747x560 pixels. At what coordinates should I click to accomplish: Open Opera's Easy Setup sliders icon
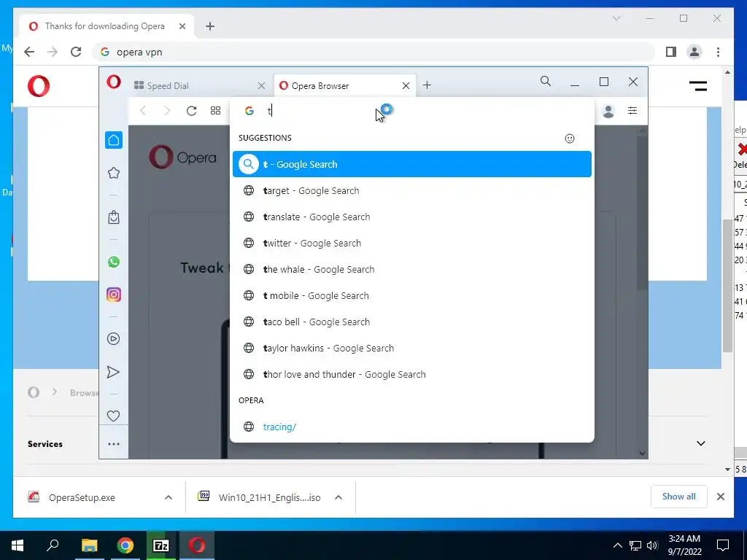pyautogui.click(x=632, y=111)
